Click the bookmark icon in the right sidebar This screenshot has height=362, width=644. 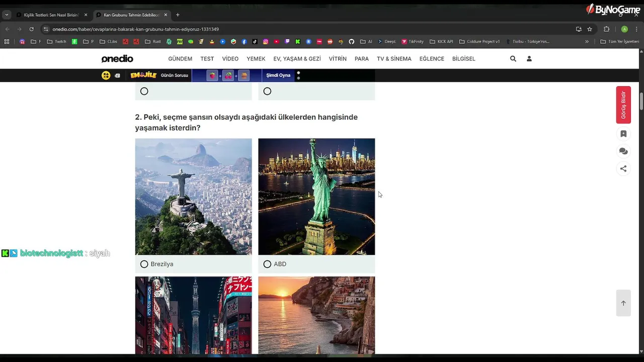[623, 134]
